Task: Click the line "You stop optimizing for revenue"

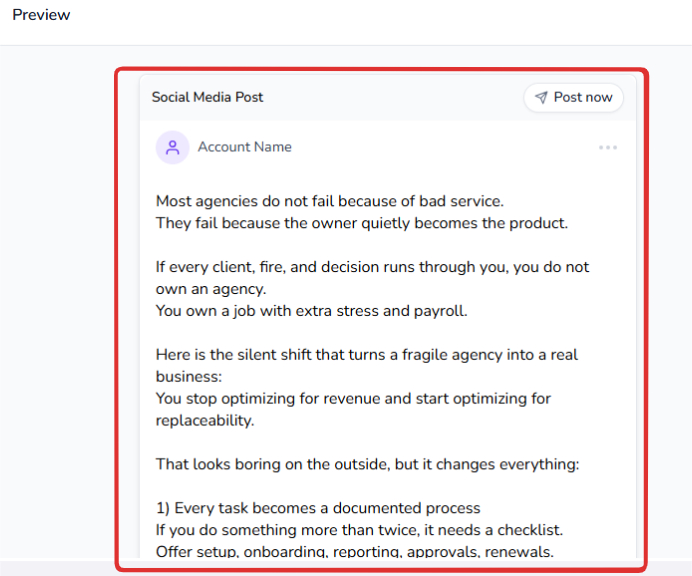Action: tap(353, 398)
